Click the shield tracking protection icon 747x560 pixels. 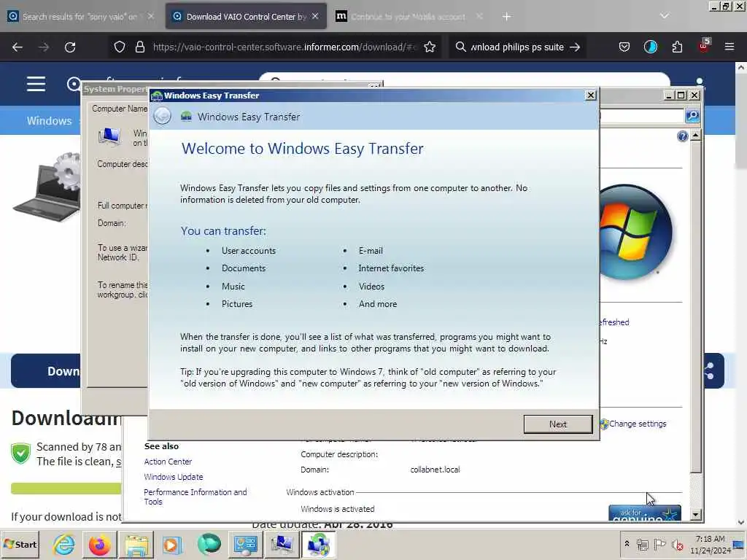pyautogui.click(x=120, y=47)
